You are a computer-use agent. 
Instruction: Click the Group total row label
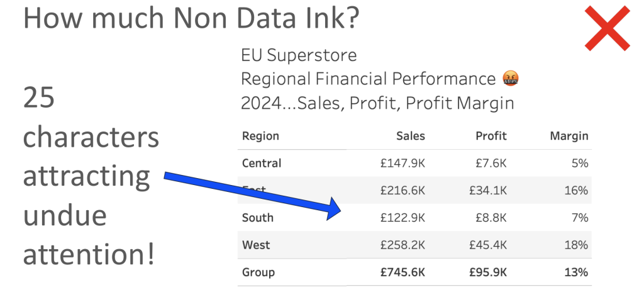point(258,272)
